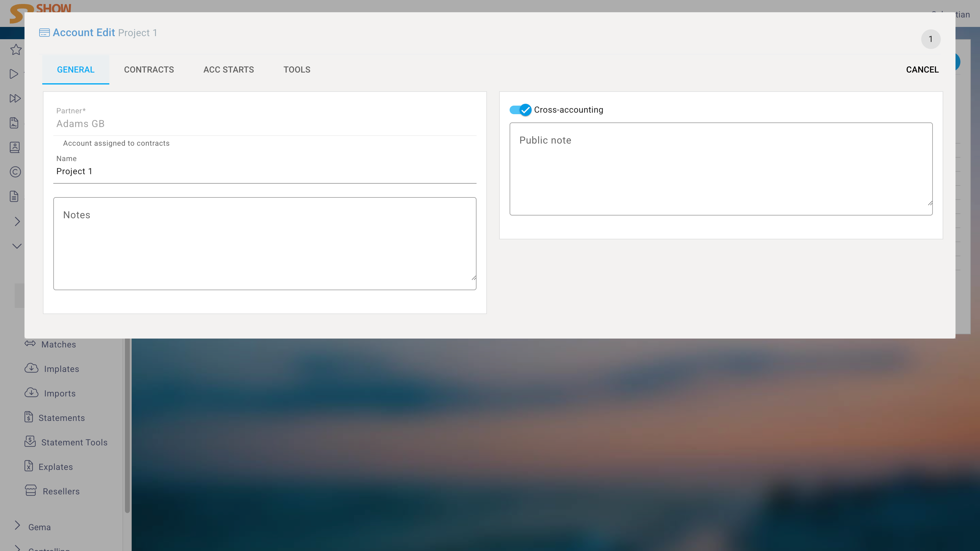Click the play triangle sidebar icon

click(14, 74)
